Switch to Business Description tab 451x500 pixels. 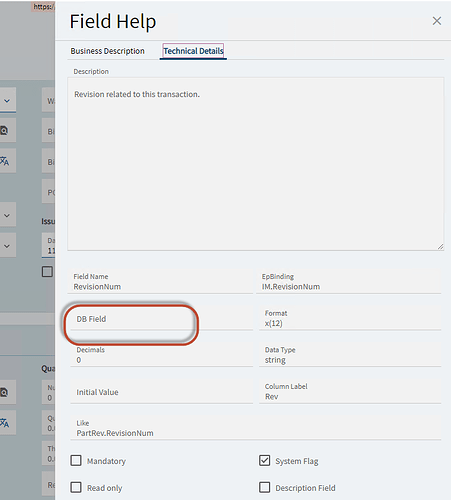107,51
